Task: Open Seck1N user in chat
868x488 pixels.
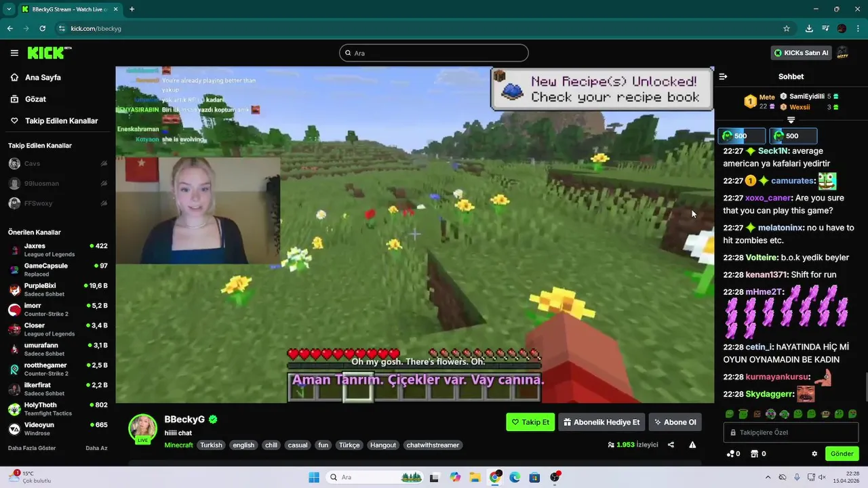Action: [x=773, y=151]
